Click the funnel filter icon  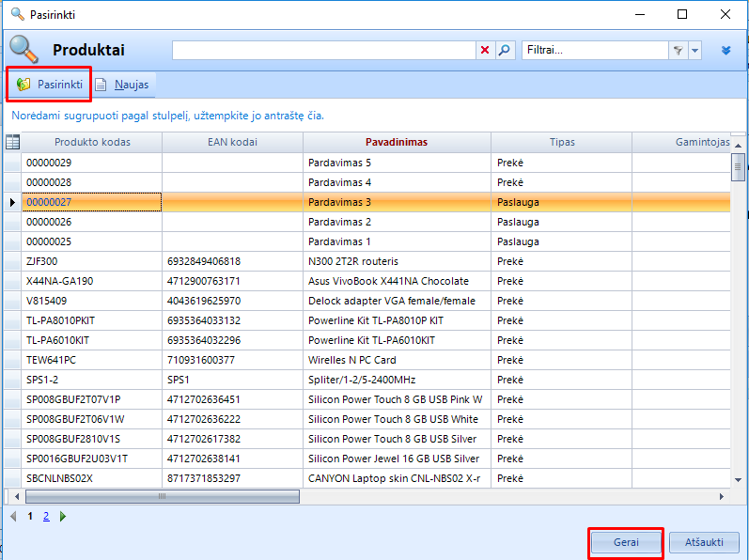tap(678, 51)
